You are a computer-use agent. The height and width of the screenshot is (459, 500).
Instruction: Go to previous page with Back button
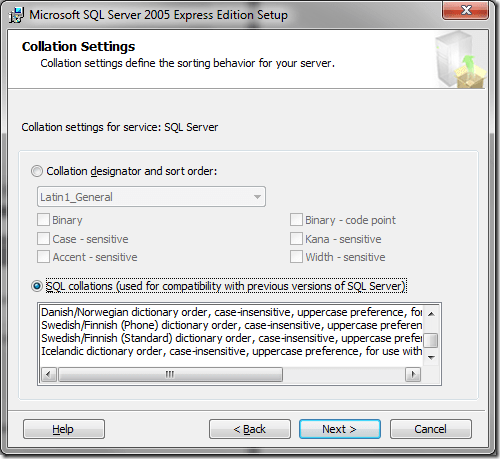(250, 429)
